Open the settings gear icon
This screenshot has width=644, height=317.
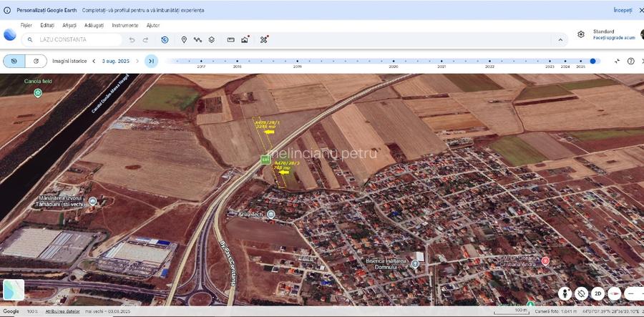[581, 34]
